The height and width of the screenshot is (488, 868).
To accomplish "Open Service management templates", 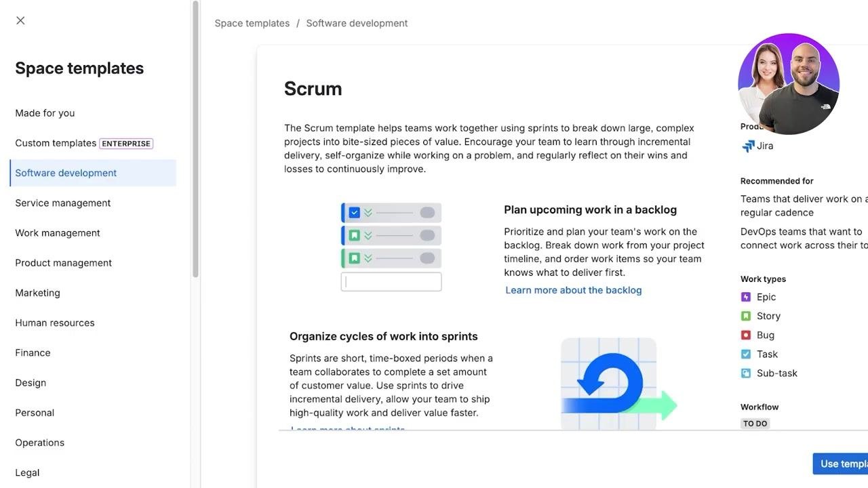I will [63, 203].
